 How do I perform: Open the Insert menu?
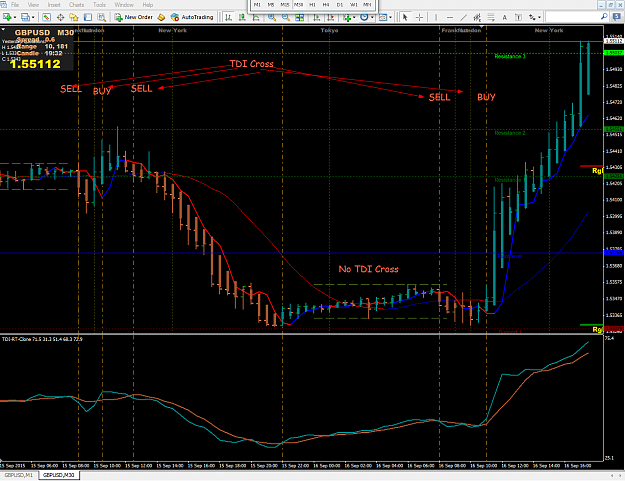tap(54, 5)
